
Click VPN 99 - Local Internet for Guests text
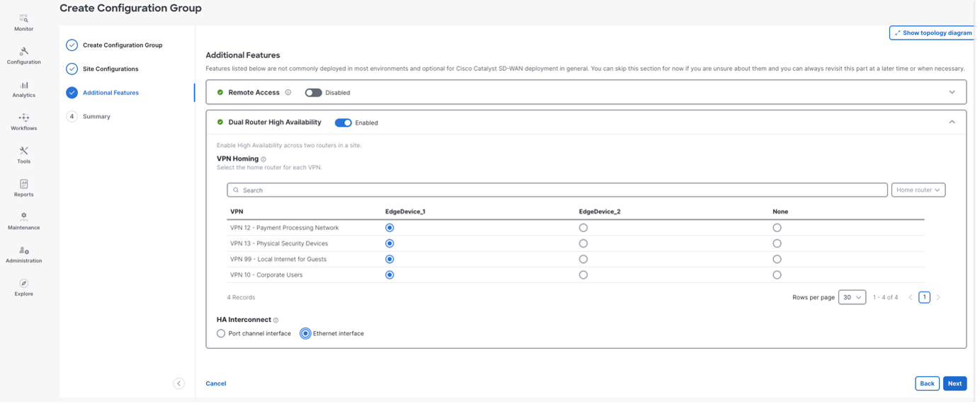pos(278,260)
